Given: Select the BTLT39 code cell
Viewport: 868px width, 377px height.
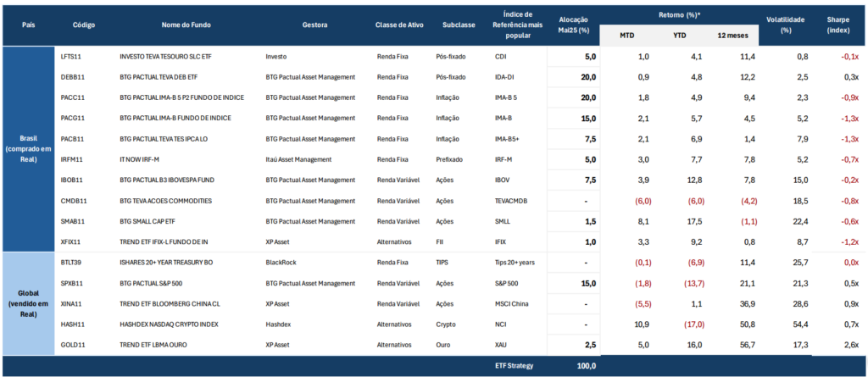Looking at the screenshot, I should [x=73, y=263].
